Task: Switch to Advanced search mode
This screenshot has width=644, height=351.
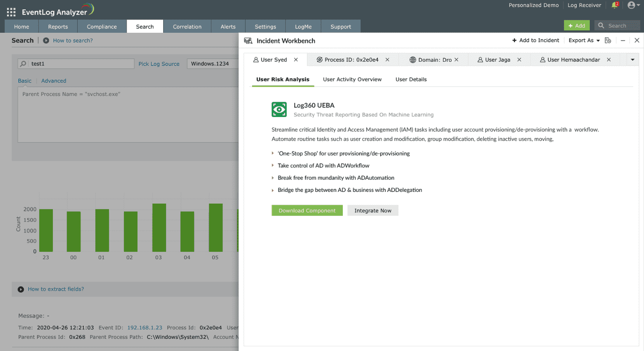Action: point(54,81)
